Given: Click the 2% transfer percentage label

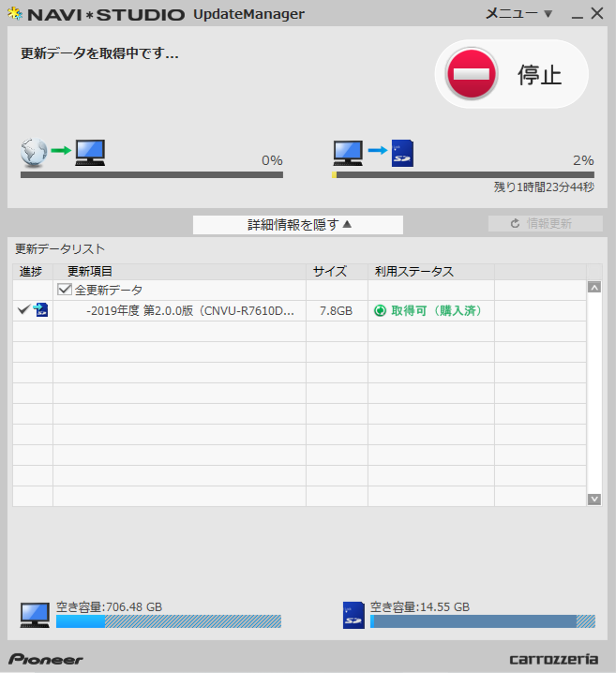Looking at the screenshot, I should (x=583, y=160).
